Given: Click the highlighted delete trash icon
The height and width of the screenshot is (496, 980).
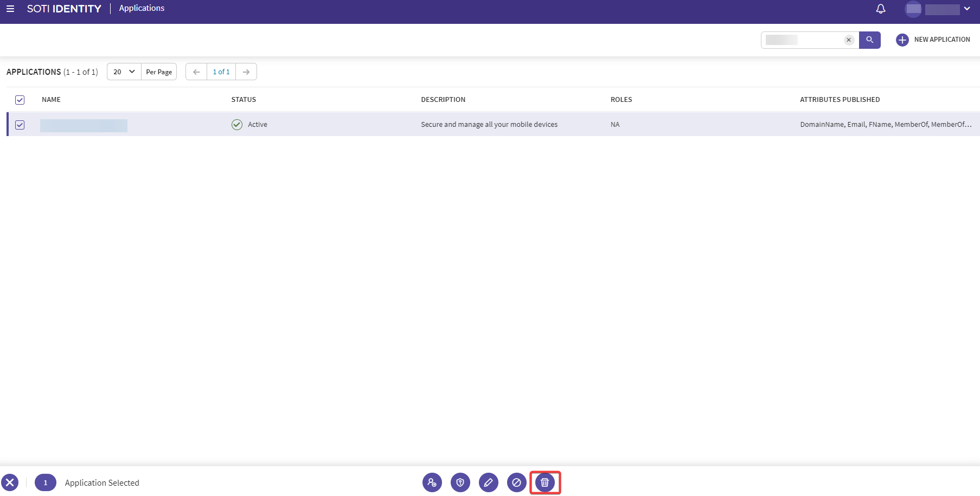Looking at the screenshot, I should click(x=545, y=482).
